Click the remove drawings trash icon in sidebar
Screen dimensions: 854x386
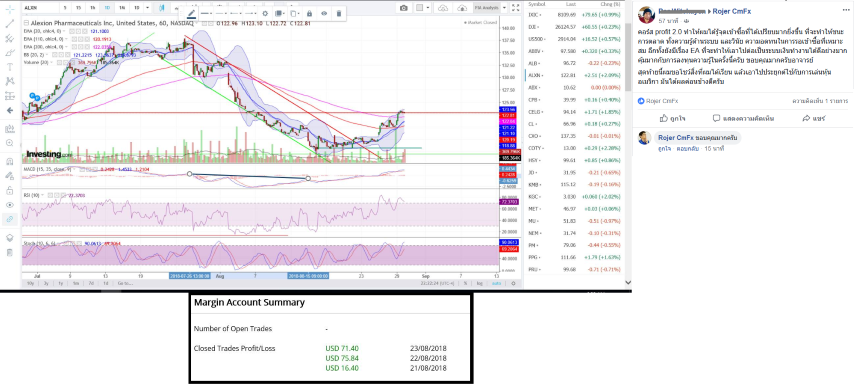(9, 253)
